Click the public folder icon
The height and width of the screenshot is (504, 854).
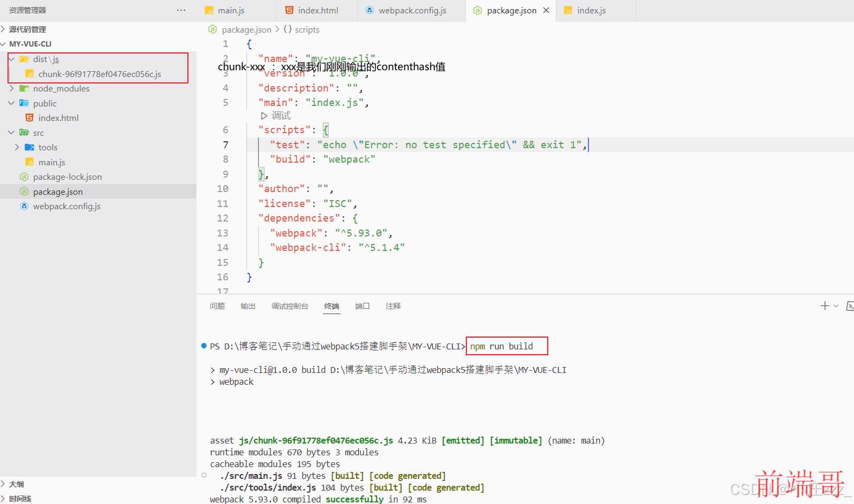(x=24, y=103)
